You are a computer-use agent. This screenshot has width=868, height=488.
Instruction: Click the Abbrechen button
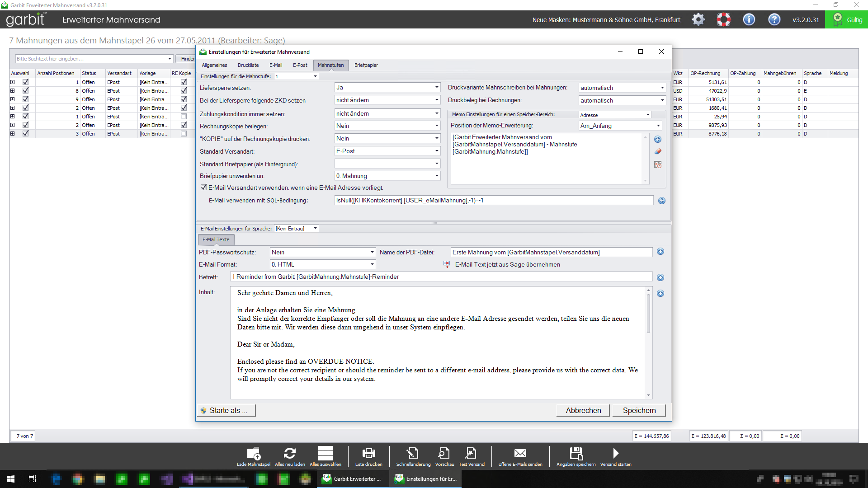(x=583, y=410)
